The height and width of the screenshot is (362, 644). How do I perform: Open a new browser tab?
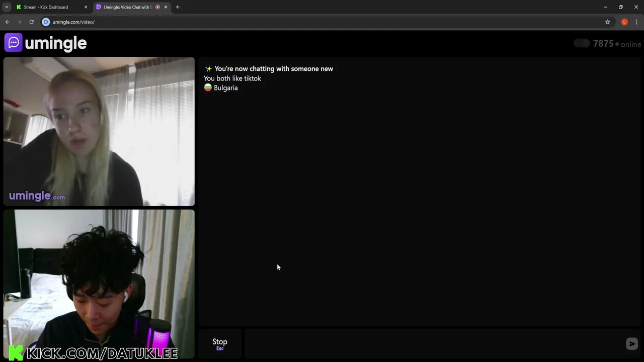click(178, 7)
